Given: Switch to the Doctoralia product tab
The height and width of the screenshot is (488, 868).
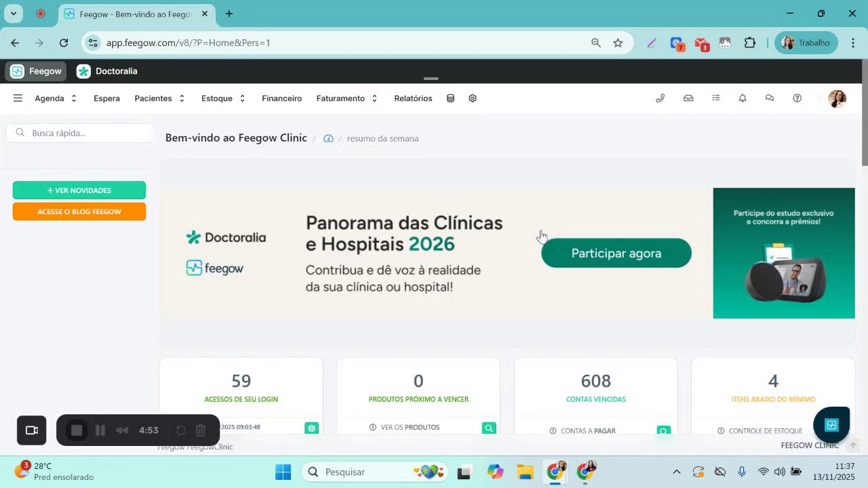Looking at the screenshot, I should tap(107, 71).
